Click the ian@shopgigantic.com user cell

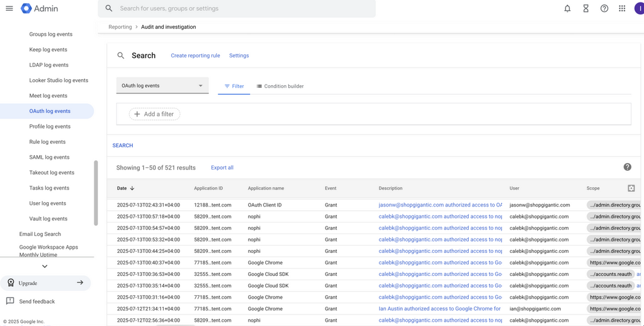pyautogui.click(x=535, y=308)
